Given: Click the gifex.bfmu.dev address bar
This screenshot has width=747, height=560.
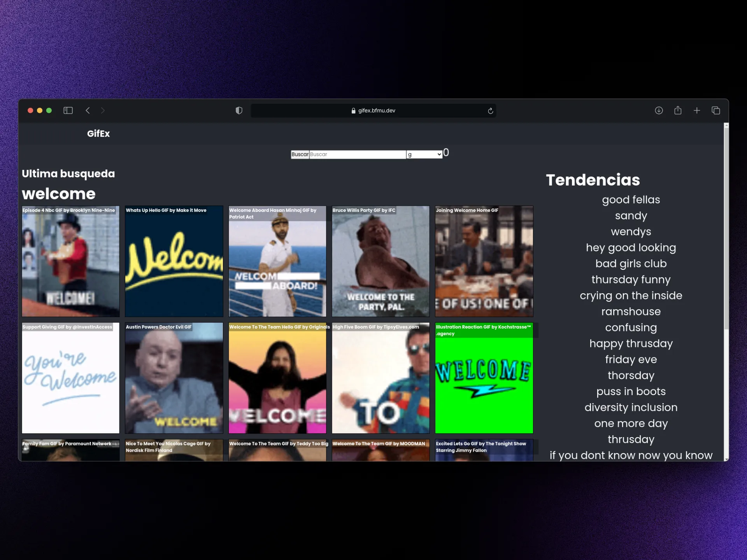Looking at the screenshot, I should coord(373,110).
